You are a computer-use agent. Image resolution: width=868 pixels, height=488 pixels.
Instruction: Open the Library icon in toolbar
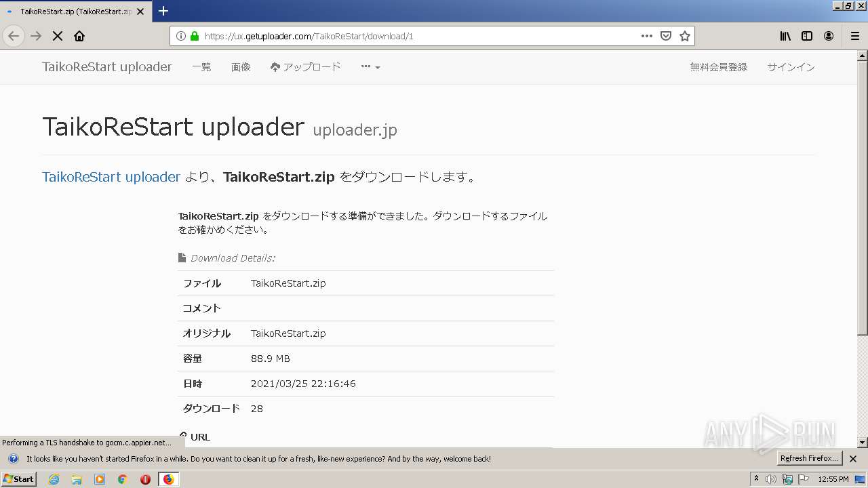[x=785, y=36]
